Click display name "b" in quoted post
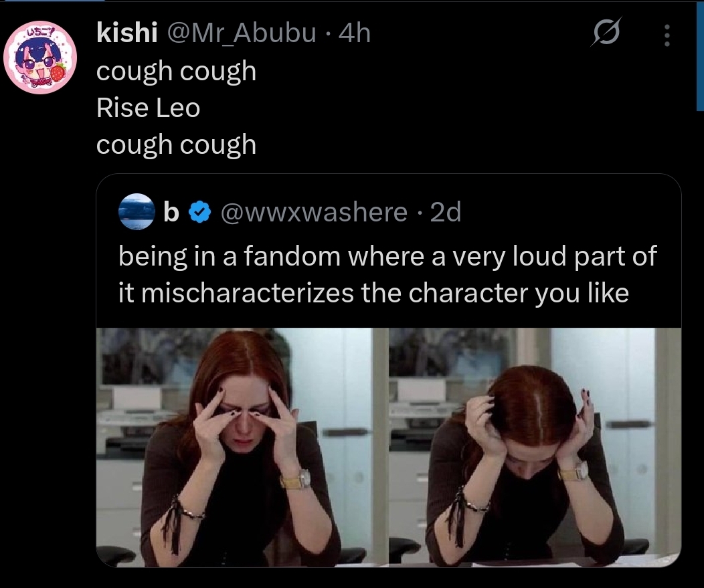The height and width of the screenshot is (588, 704). click(x=171, y=212)
